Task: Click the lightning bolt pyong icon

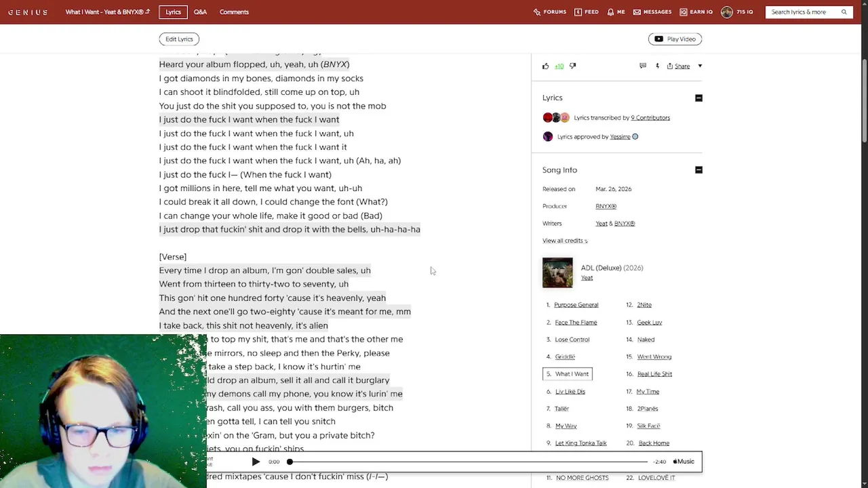Action: click(657, 66)
